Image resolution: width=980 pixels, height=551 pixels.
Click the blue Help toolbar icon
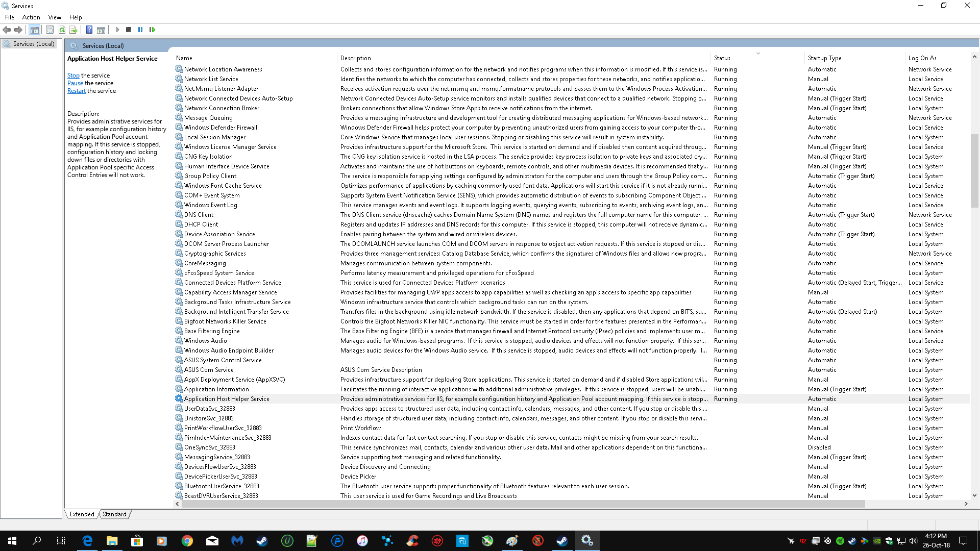pos(89,30)
